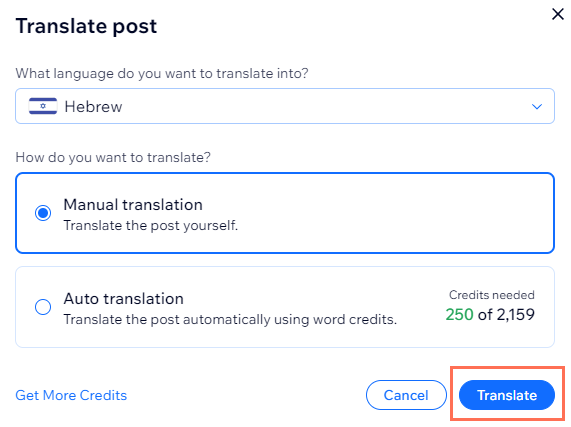The width and height of the screenshot is (571, 427).
Task: Click the Cancel button
Action: (406, 395)
